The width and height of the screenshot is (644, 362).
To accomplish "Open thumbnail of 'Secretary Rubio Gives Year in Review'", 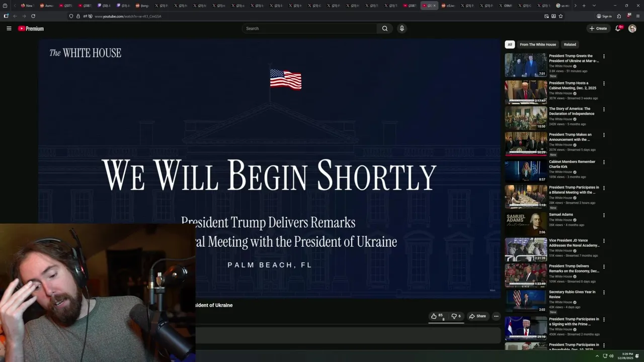I will tap(526, 301).
